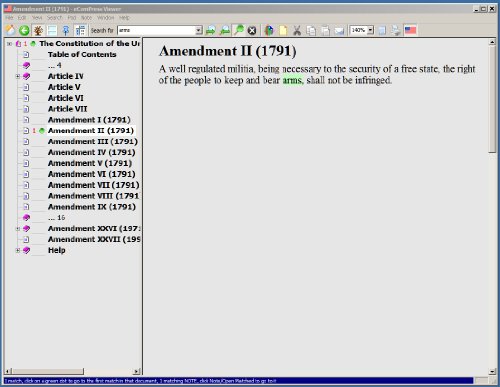Open the zoom percentage dropdown

click(x=370, y=30)
